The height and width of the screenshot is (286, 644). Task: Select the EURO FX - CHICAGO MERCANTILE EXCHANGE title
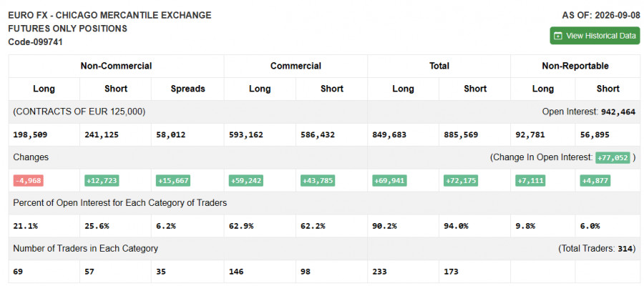[109, 16]
